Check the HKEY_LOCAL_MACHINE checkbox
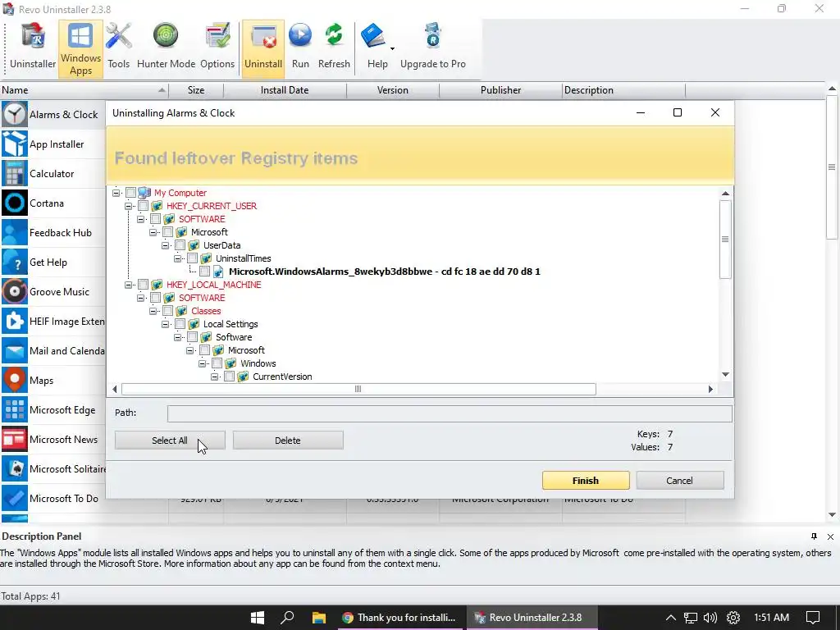The image size is (840, 630). pyautogui.click(x=143, y=285)
